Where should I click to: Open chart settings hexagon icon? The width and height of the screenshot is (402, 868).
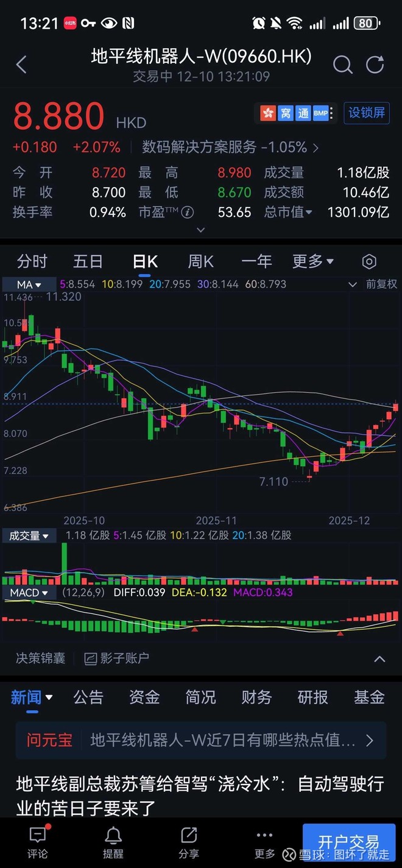point(369,262)
